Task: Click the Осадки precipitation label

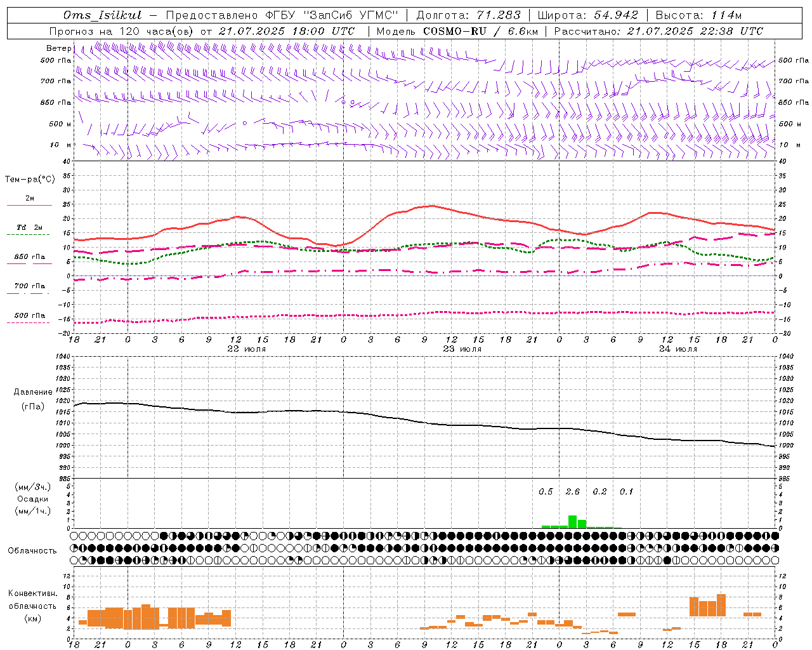Action: 33,499
